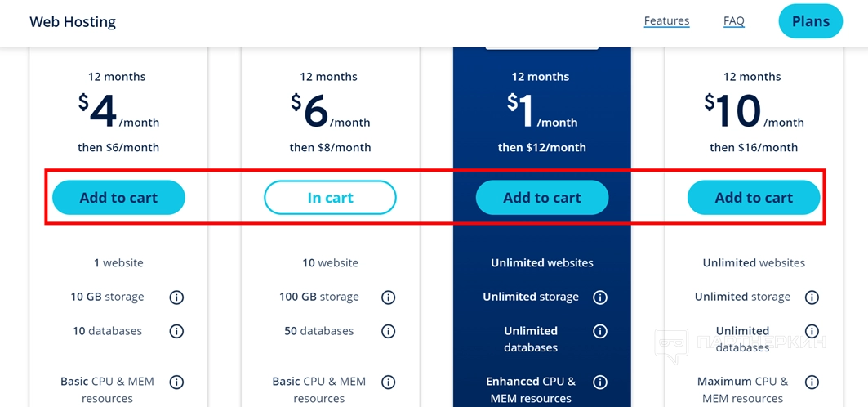Open Enhanced CPU & MEM resources info icon

pos(600,382)
